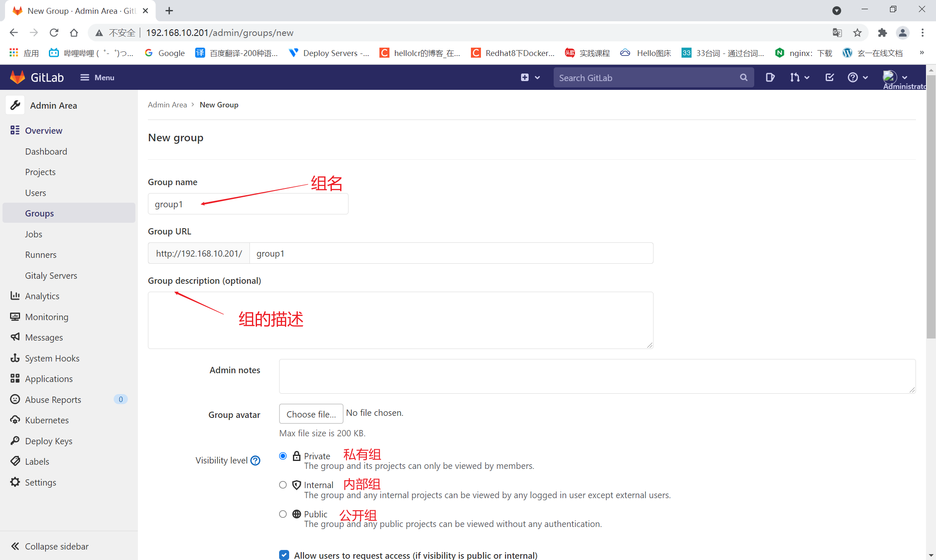Bookmark page with star icon

[857, 33]
